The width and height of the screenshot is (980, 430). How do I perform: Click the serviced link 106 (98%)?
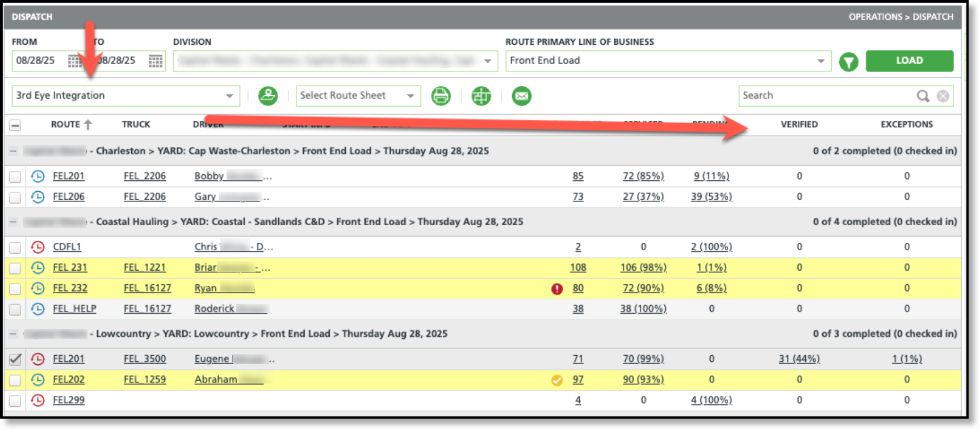coord(643,268)
